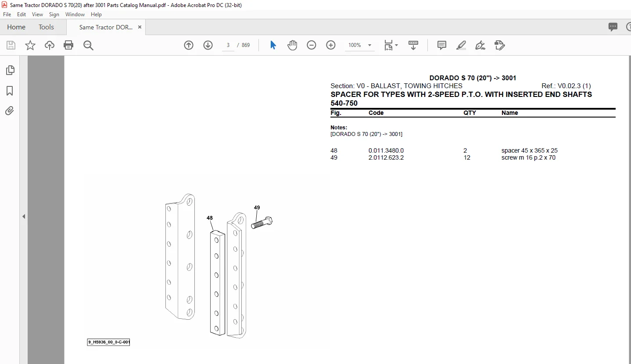Select the arrow selection tool
Viewport: 631px width, 364px height.
tap(273, 45)
